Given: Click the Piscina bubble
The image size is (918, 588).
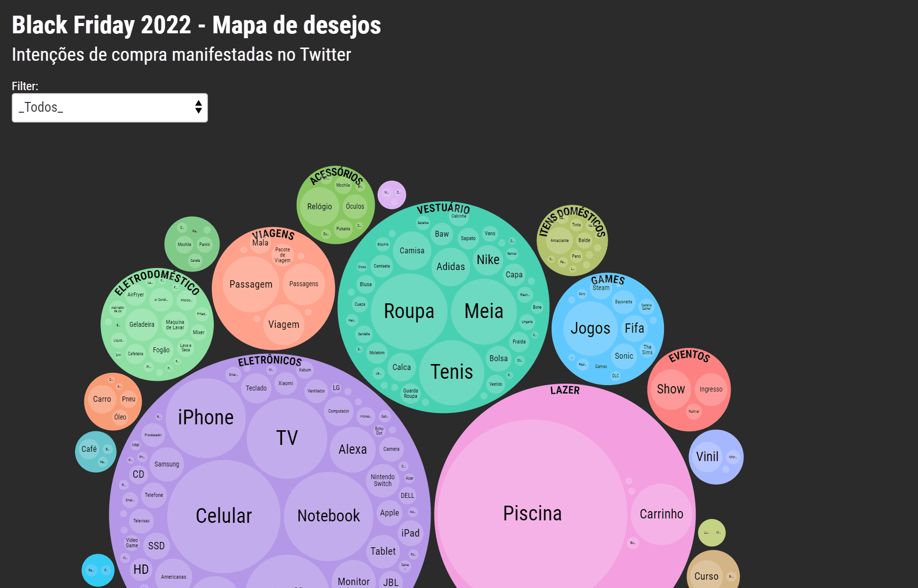Looking at the screenshot, I should (x=532, y=514).
